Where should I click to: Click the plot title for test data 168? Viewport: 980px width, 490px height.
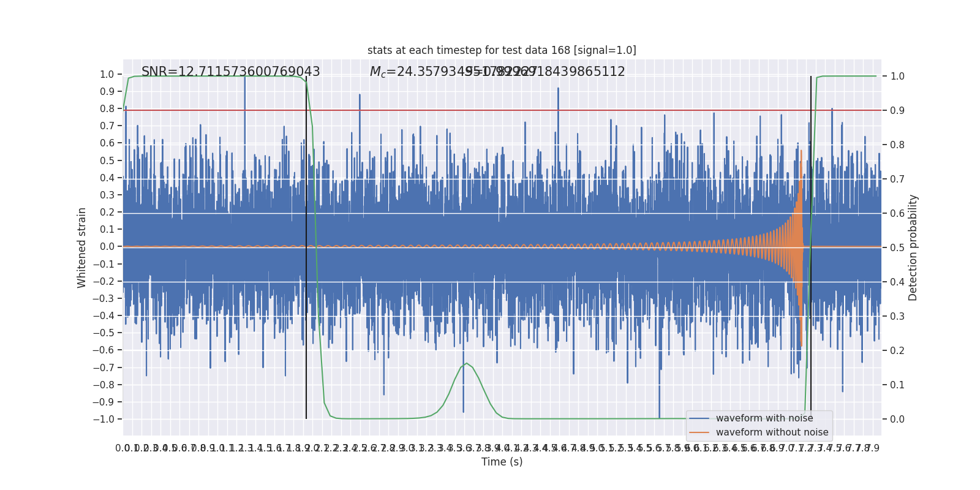502,50
